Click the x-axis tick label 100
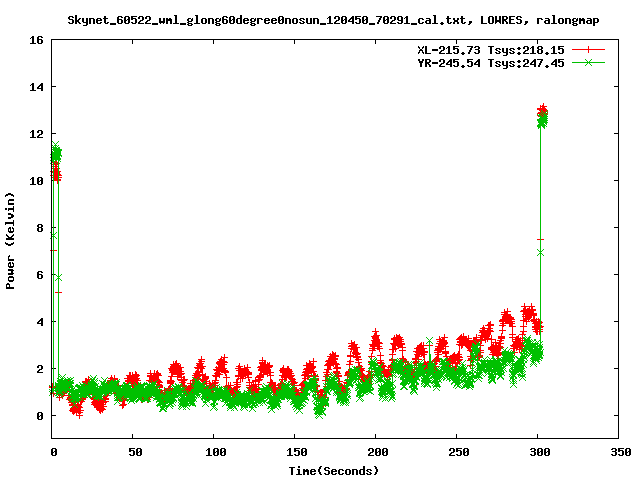 pyautogui.click(x=216, y=452)
